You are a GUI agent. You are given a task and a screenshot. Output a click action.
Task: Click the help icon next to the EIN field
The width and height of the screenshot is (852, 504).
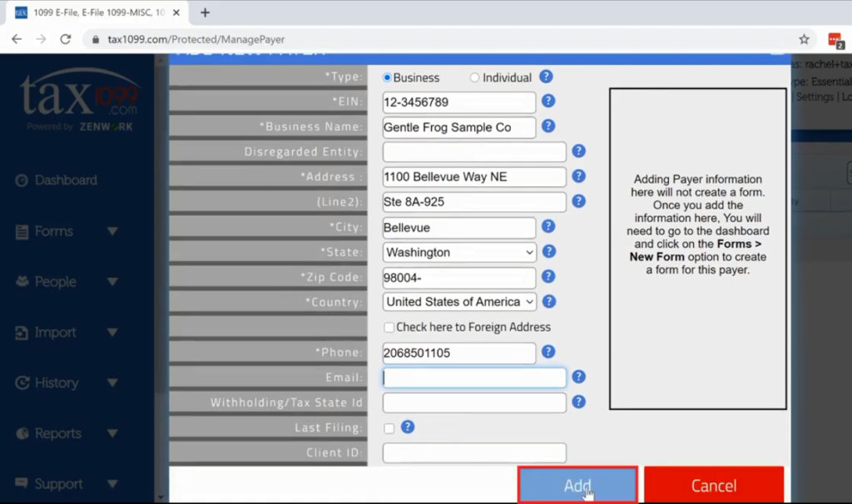(x=548, y=101)
